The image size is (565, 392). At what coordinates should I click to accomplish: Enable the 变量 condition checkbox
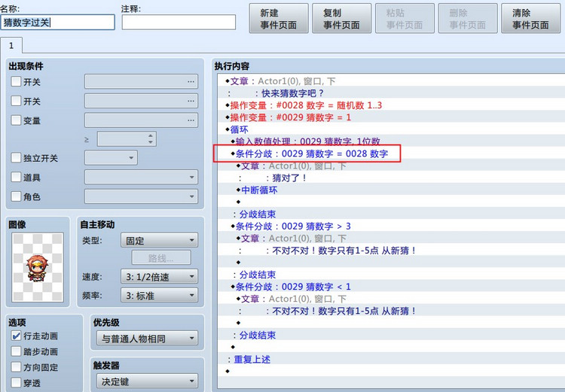click(x=16, y=120)
